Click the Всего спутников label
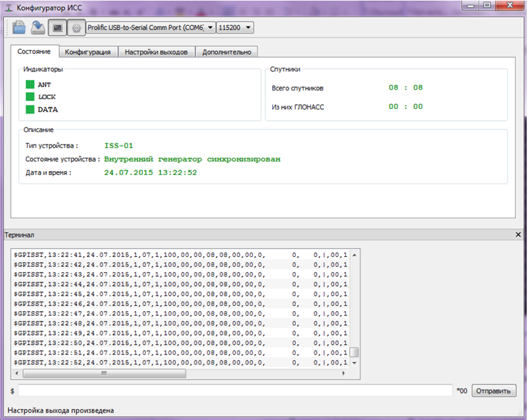528x420 pixels. pos(297,88)
